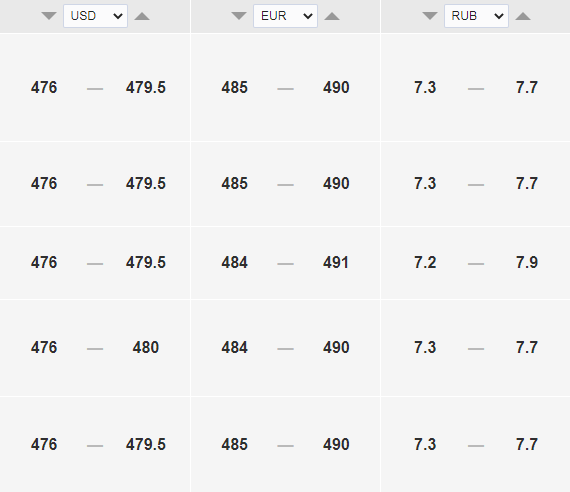Sort RUB column ascending with up arrow
The height and width of the screenshot is (492, 570).
(x=523, y=16)
